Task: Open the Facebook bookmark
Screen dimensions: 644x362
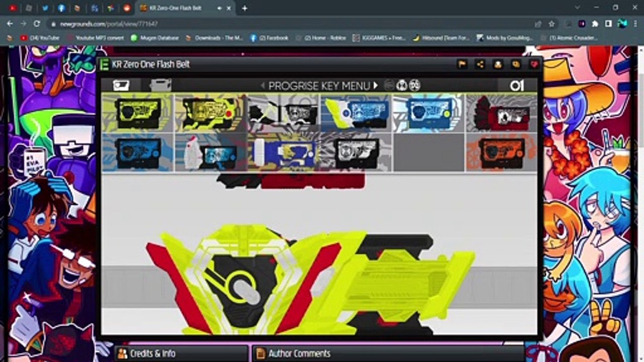Action: [x=269, y=38]
